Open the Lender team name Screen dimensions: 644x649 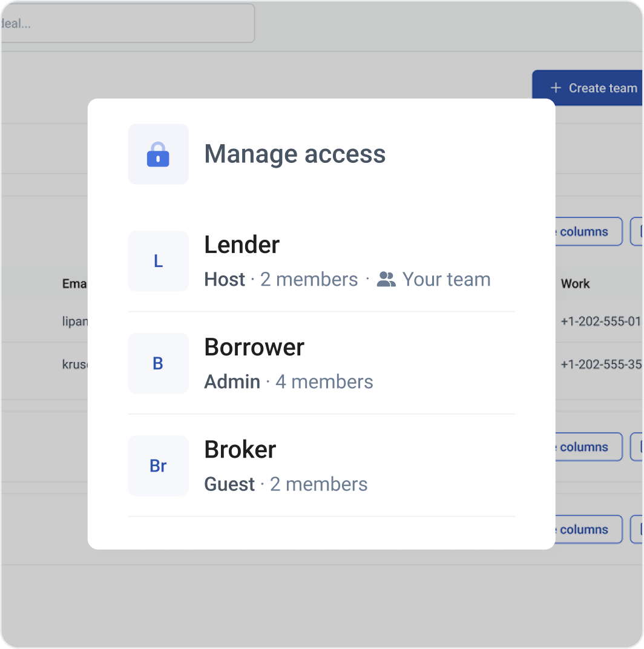click(242, 245)
